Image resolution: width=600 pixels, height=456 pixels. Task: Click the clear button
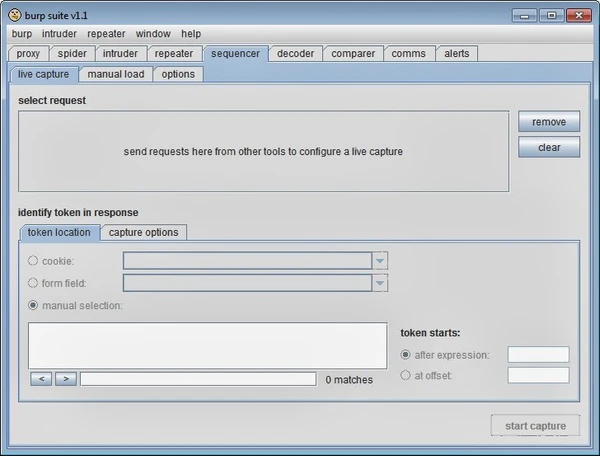coord(548,147)
